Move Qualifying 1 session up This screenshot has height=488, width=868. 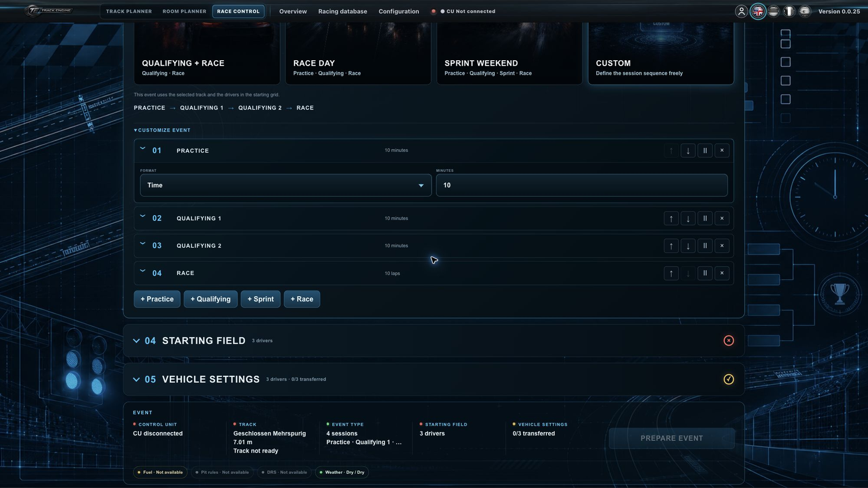[671, 219]
